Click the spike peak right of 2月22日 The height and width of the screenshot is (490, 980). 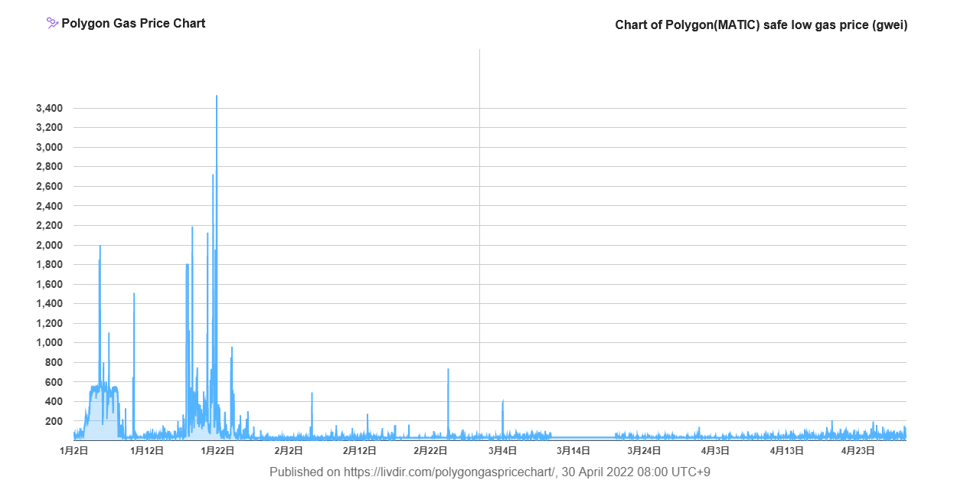pyautogui.click(x=448, y=370)
